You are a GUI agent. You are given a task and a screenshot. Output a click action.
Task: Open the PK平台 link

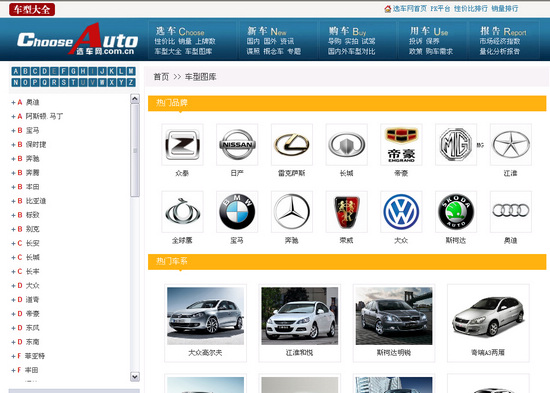(x=440, y=8)
